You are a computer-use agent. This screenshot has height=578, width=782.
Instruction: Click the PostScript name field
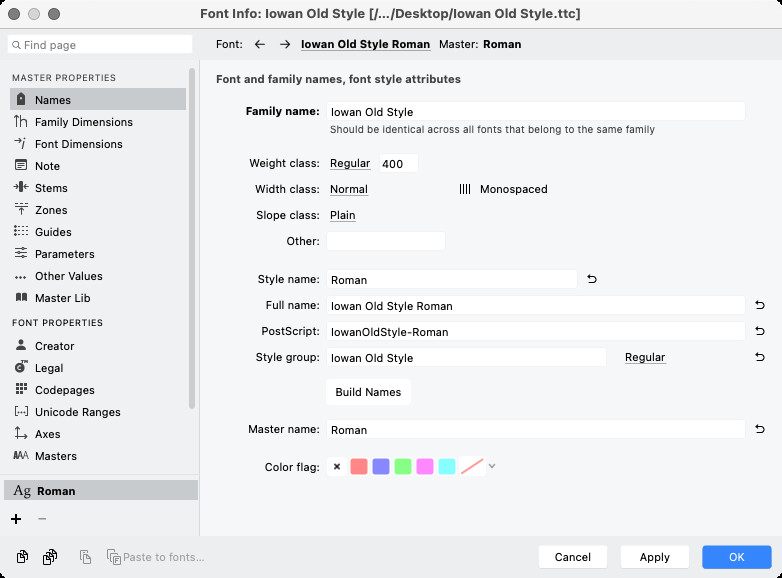click(536, 331)
